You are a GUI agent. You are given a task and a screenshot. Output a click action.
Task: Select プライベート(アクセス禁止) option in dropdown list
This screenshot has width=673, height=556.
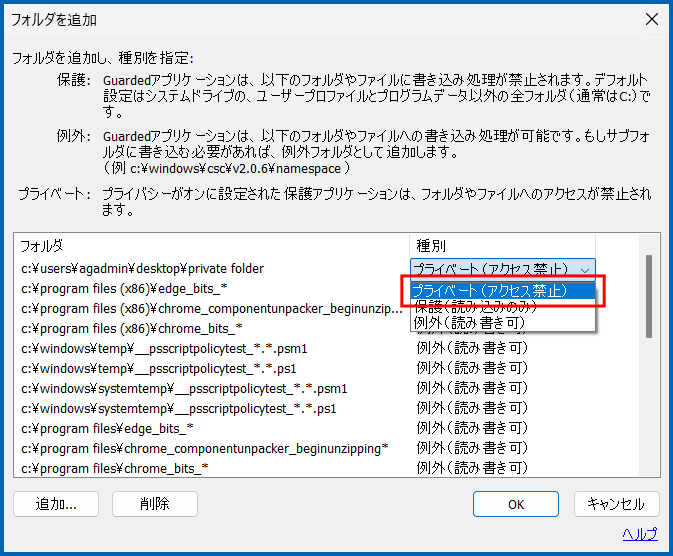point(503,290)
